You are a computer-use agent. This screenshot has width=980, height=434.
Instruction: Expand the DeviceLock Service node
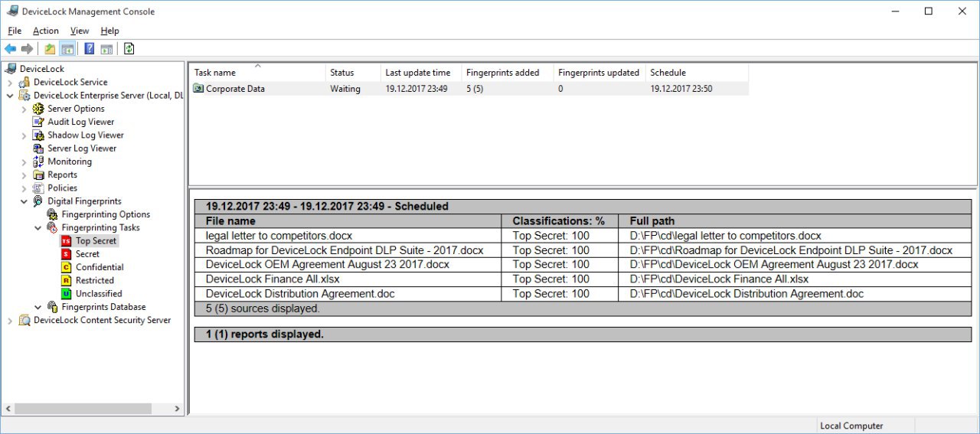(10, 83)
